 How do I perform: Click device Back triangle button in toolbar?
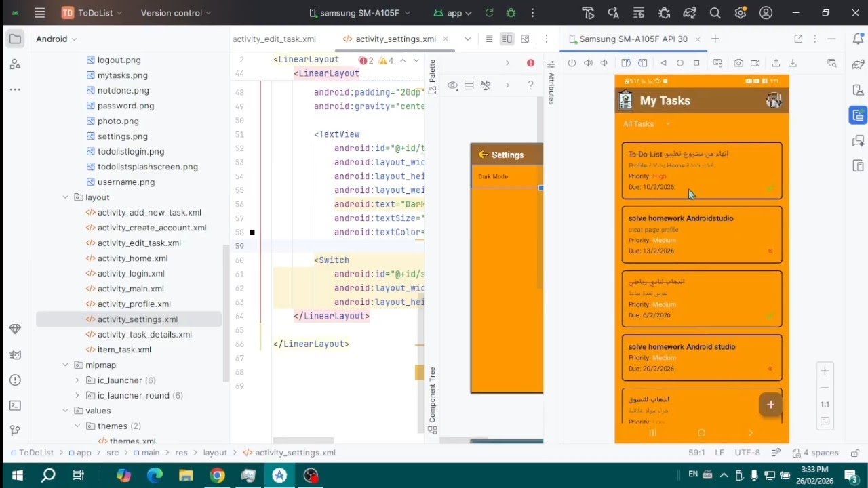(664, 63)
